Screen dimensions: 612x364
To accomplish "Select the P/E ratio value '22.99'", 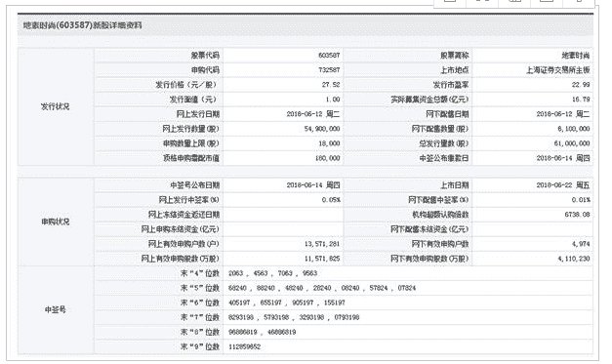I will (x=581, y=85).
